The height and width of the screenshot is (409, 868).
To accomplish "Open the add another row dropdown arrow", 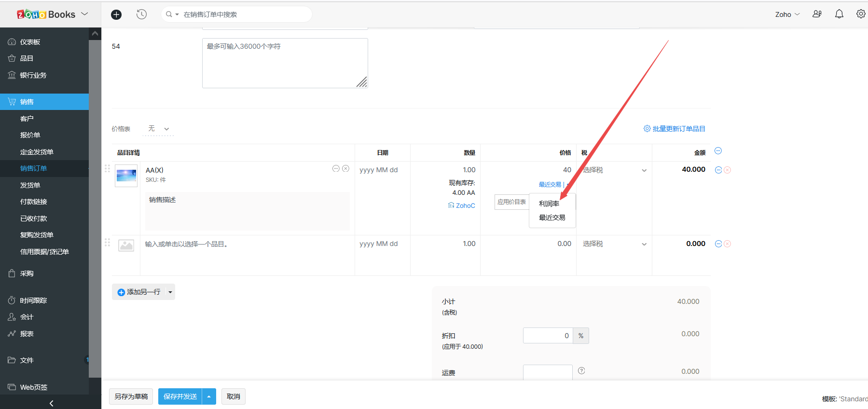I will pos(170,292).
